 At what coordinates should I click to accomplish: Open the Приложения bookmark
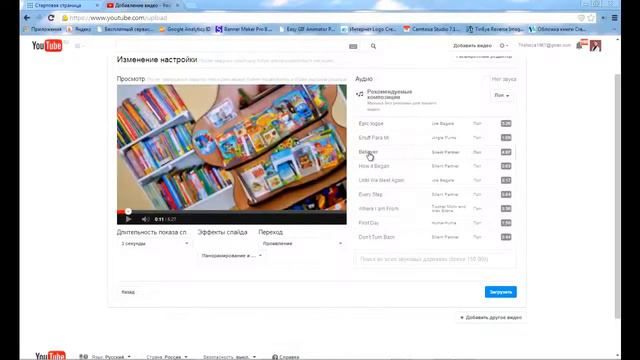point(42,29)
